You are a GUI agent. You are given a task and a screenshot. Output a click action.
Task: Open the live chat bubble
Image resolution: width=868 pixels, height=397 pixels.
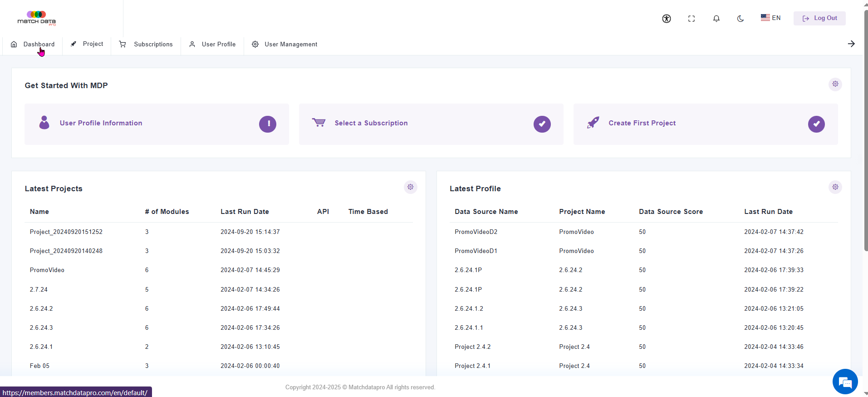[x=845, y=382]
